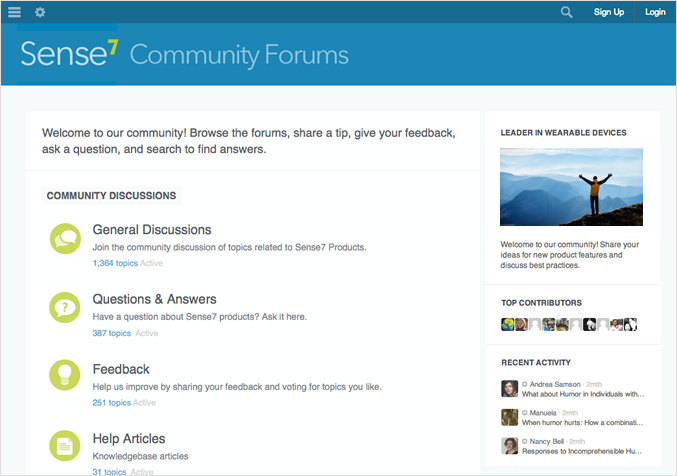Open the settings gear icon
This screenshot has width=677, height=476.
[x=40, y=12]
